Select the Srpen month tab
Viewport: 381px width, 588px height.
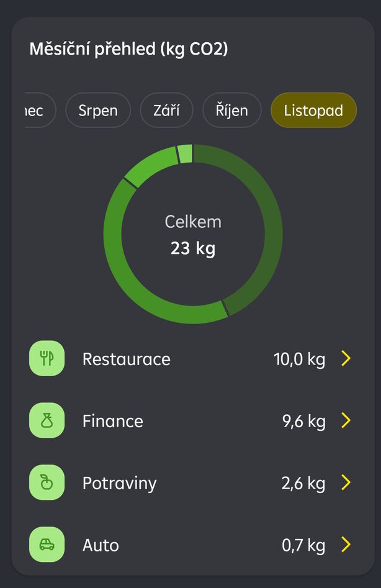(x=98, y=111)
